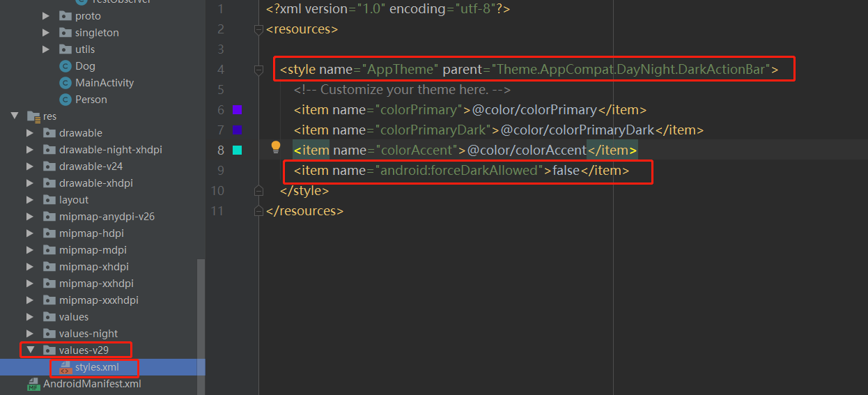The height and width of the screenshot is (395, 868).
Task: Open the colorAccent teal color swatch
Action: pos(237,150)
